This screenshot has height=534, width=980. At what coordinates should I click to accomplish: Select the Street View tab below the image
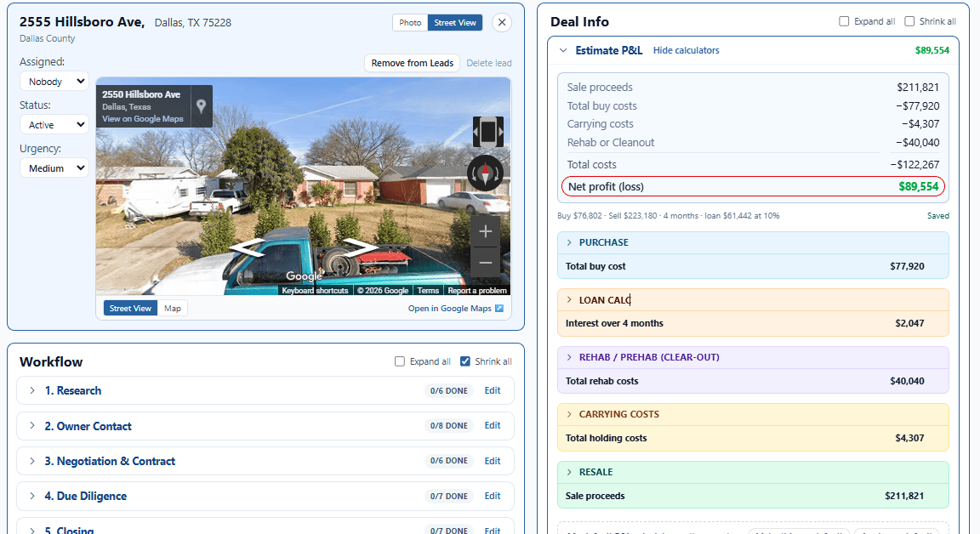[130, 309]
